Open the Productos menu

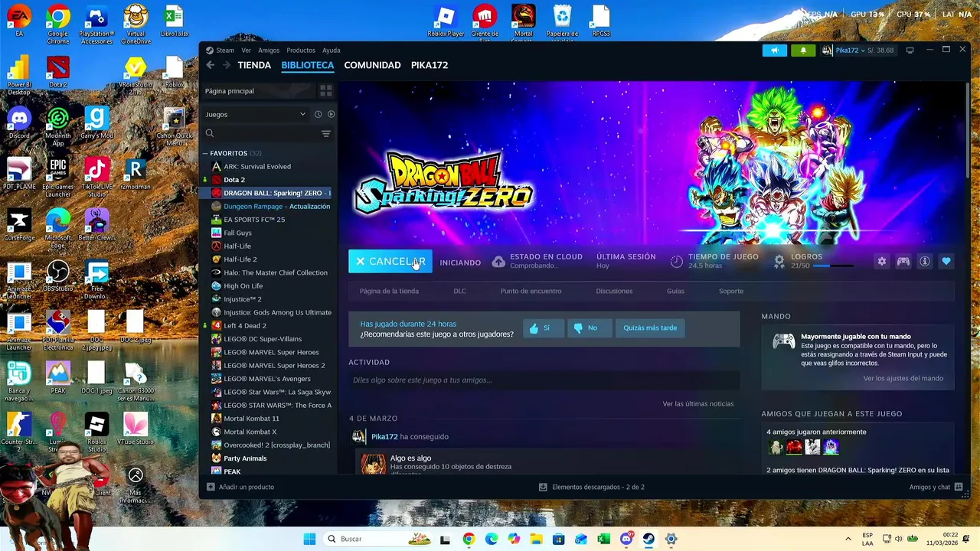click(x=301, y=51)
